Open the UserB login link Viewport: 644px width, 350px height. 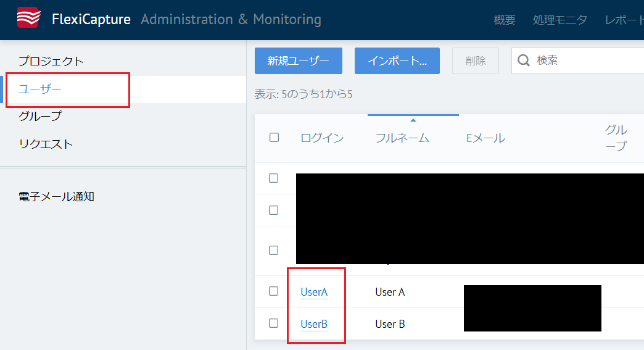tap(314, 324)
